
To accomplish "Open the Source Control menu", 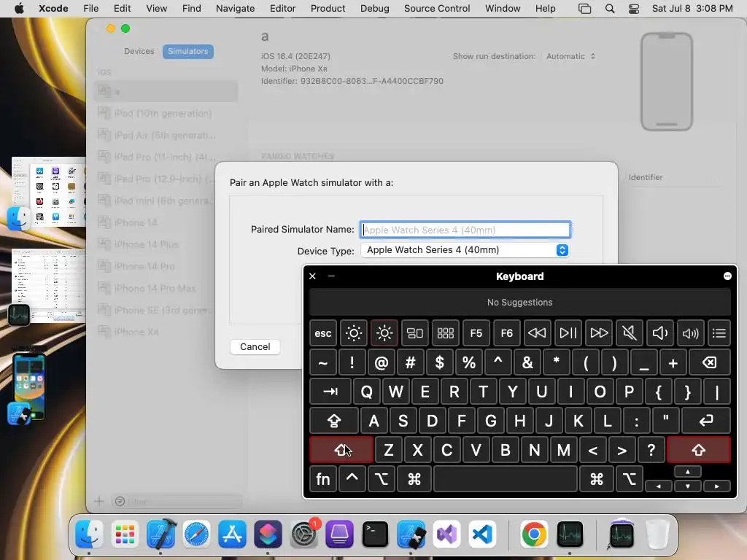I will [x=437, y=9].
